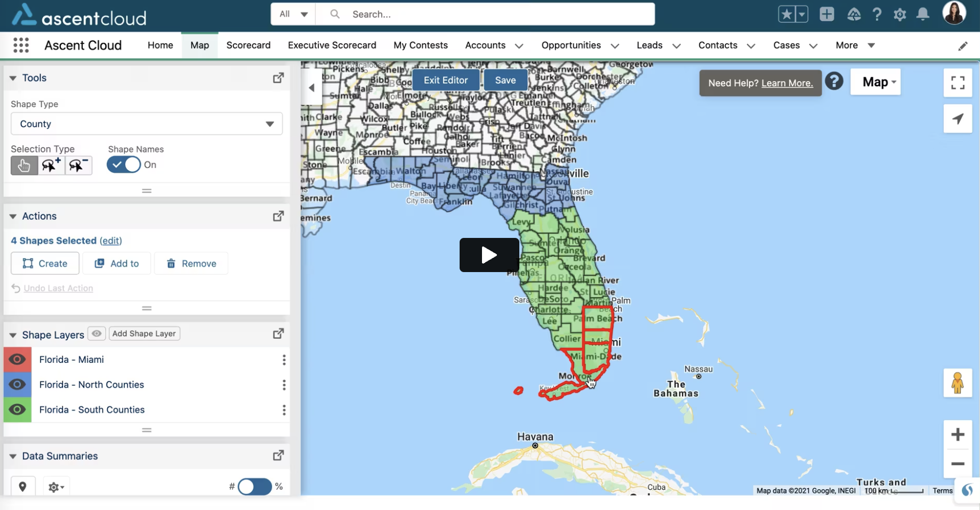Collapse the Data Summaries section

pos(13,456)
